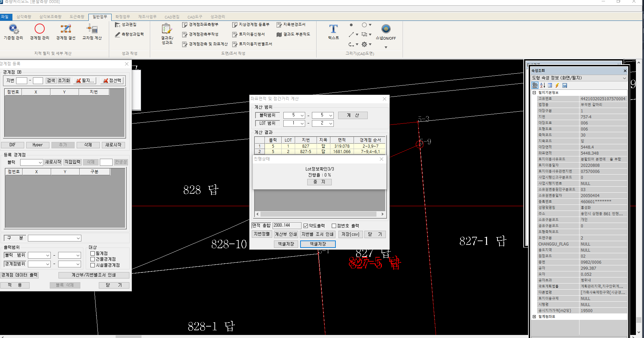The image size is (644, 338).
Task: Open first 블럭범위 dropdown in calculation dialog
Action: pyautogui.click(x=302, y=115)
